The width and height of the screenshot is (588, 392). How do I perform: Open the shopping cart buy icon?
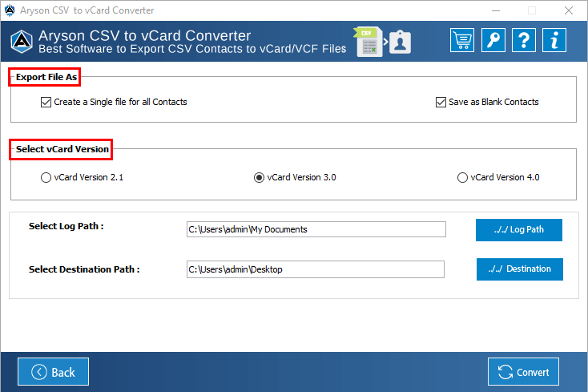pyautogui.click(x=462, y=40)
